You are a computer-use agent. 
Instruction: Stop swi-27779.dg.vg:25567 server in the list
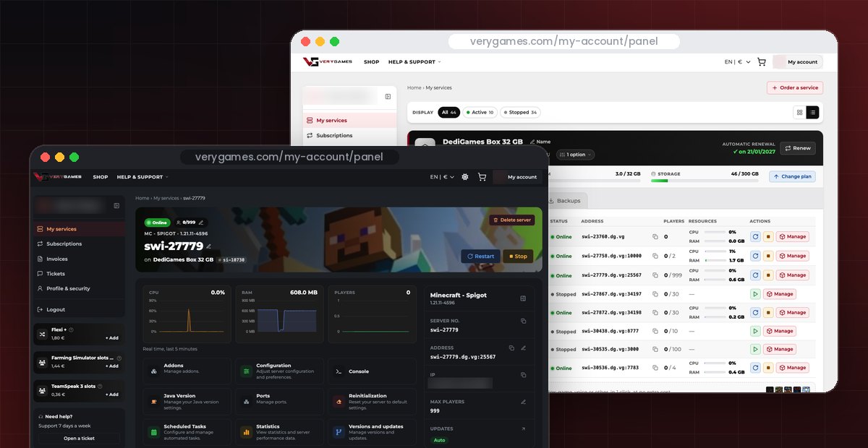(767, 275)
